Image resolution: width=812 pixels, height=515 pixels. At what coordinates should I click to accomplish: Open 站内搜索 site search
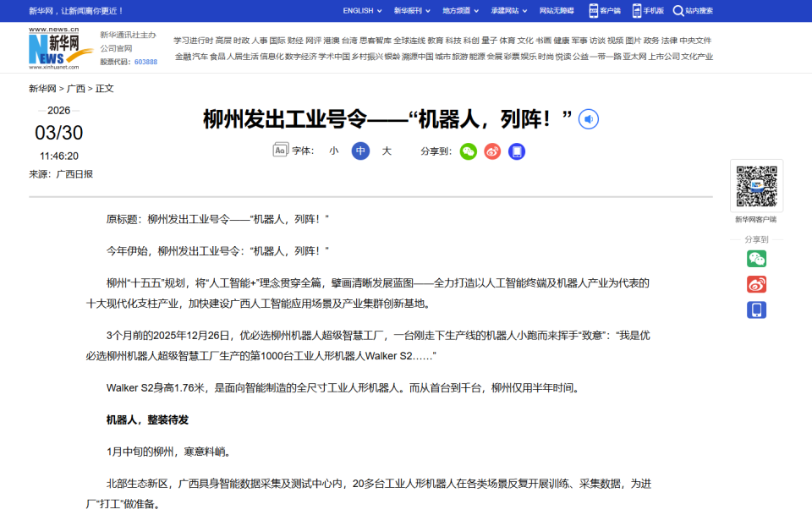(693, 10)
